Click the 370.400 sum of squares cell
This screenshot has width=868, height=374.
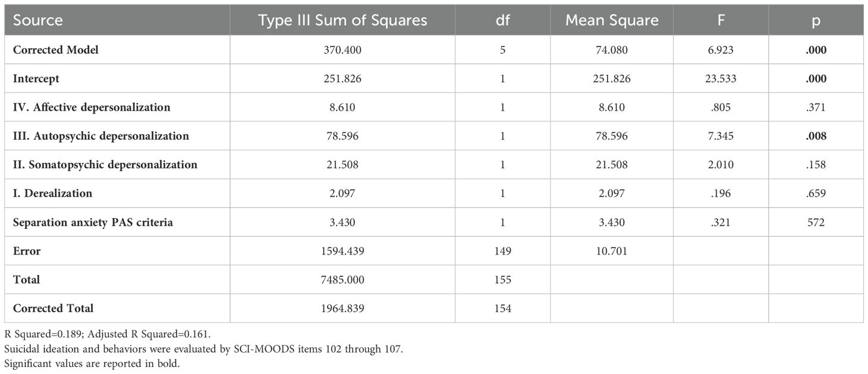(342, 50)
